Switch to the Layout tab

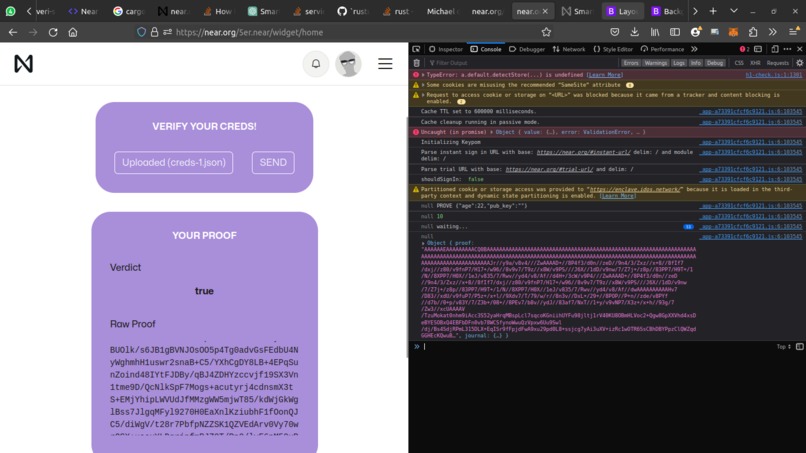(x=622, y=11)
